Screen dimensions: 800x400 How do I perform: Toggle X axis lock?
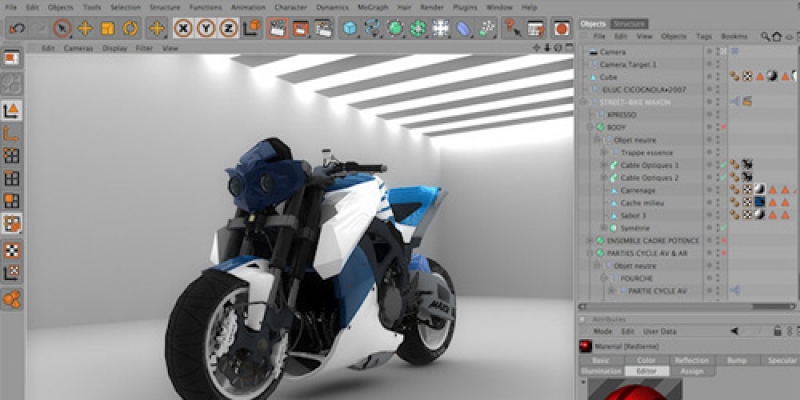click(x=183, y=29)
